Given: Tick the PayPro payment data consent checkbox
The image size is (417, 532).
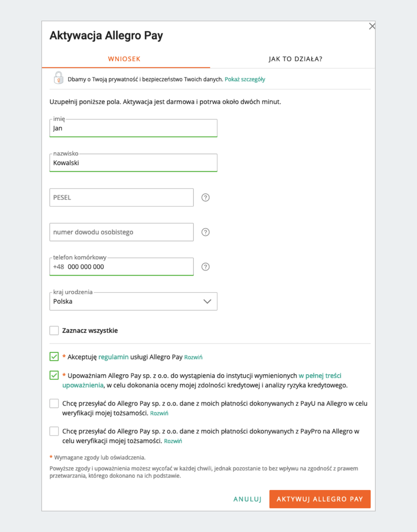Looking at the screenshot, I should pyautogui.click(x=54, y=431).
